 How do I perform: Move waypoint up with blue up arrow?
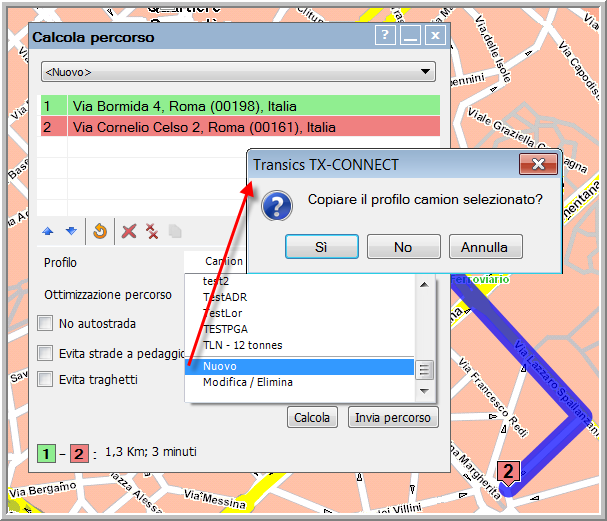click(48, 231)
